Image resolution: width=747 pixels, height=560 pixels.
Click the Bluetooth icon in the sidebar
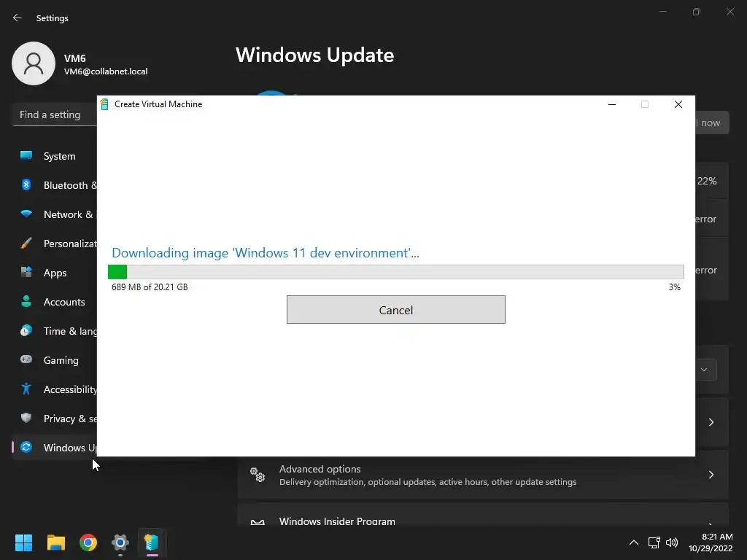(x=26, y=184)
